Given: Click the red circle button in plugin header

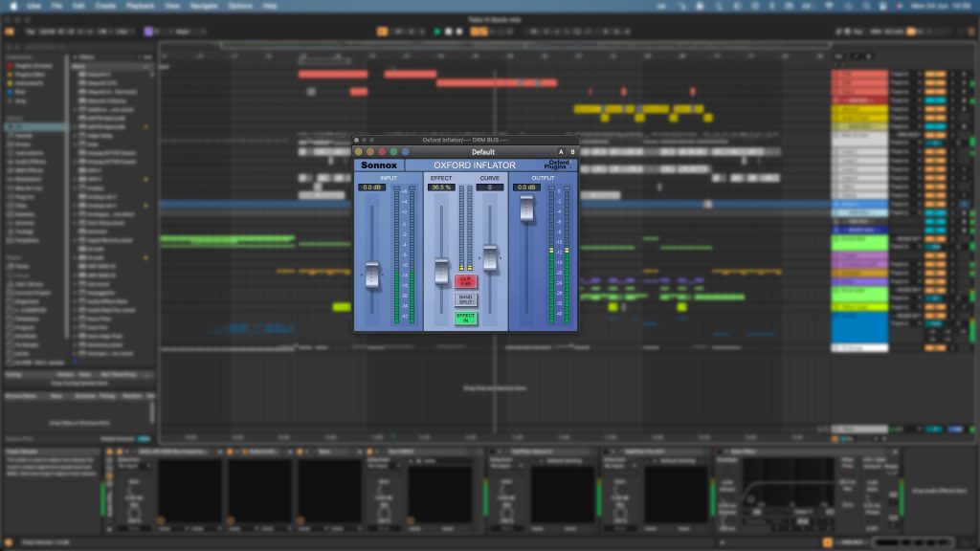Looking at the screenshot, I should tap(382, 151).
